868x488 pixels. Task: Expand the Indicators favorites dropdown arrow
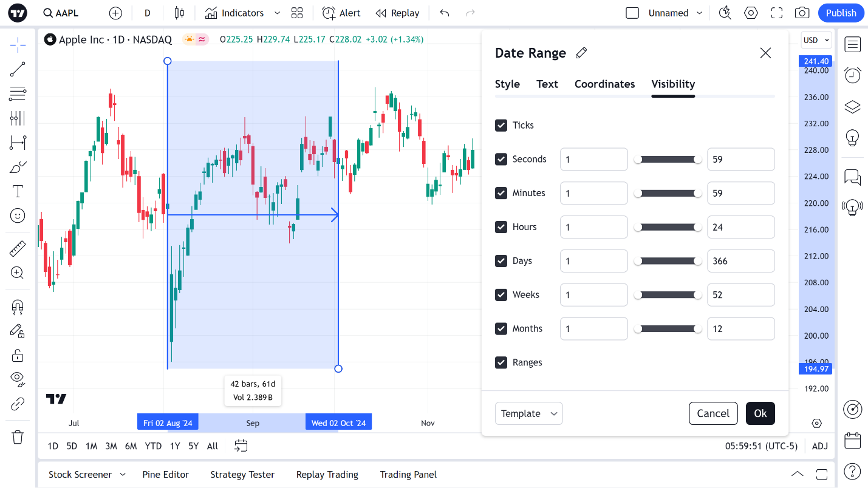[x=277, y=13]
